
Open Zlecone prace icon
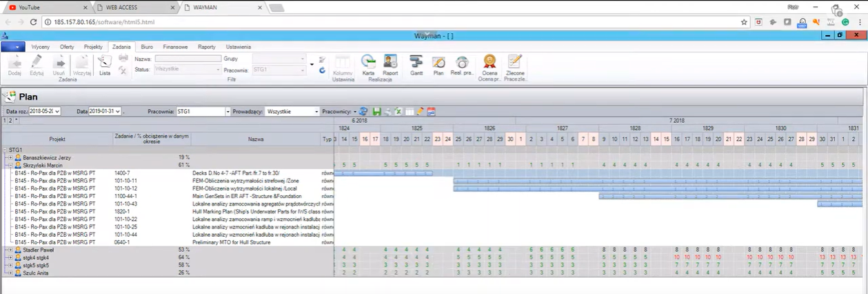click(x=514, y=64)
